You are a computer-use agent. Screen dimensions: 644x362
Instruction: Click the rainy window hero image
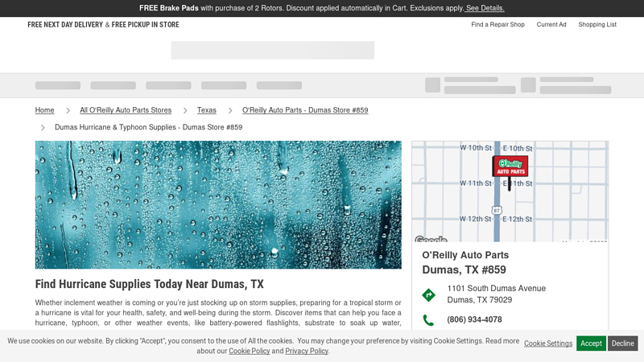pyautogui.click(x=218, y=205)
